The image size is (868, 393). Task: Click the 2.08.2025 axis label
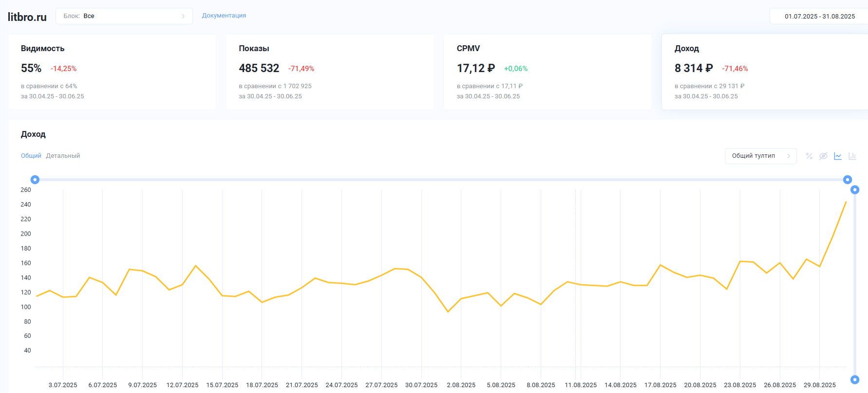pyautogui.click(x=461, y=385)
